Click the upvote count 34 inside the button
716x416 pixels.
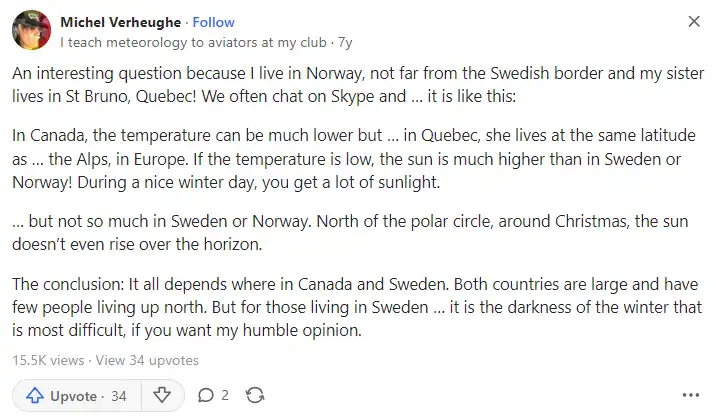point(119,396)
